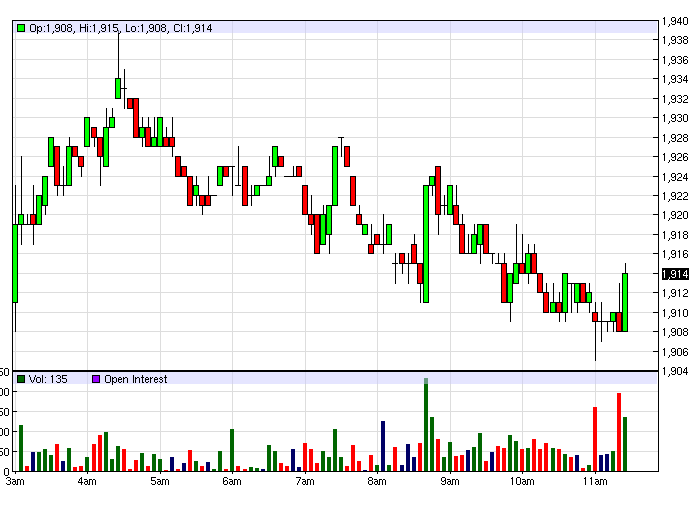
Task: Click the 1,930 price axis label
Action: pos(675,118)
